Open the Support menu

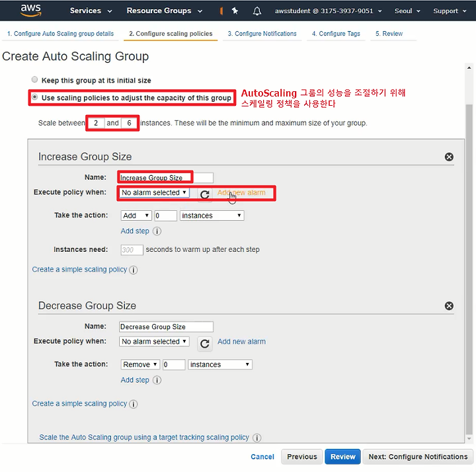pyautogui.click(x=450, y=11)
